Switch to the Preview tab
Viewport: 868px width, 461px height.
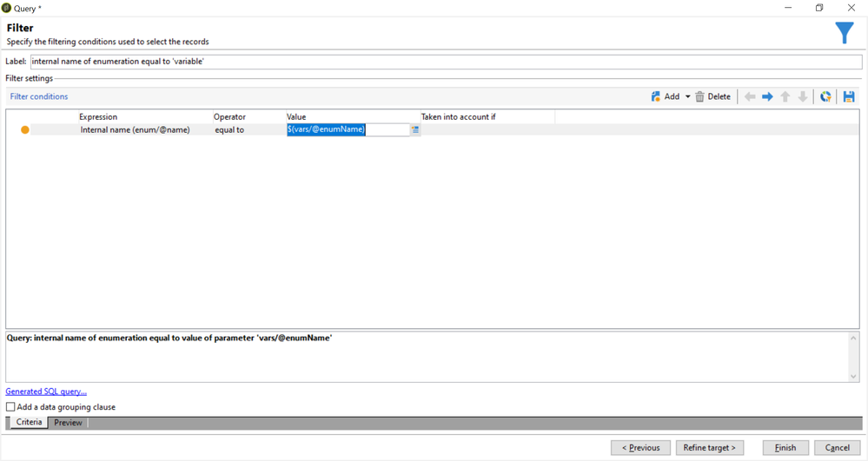68,423
